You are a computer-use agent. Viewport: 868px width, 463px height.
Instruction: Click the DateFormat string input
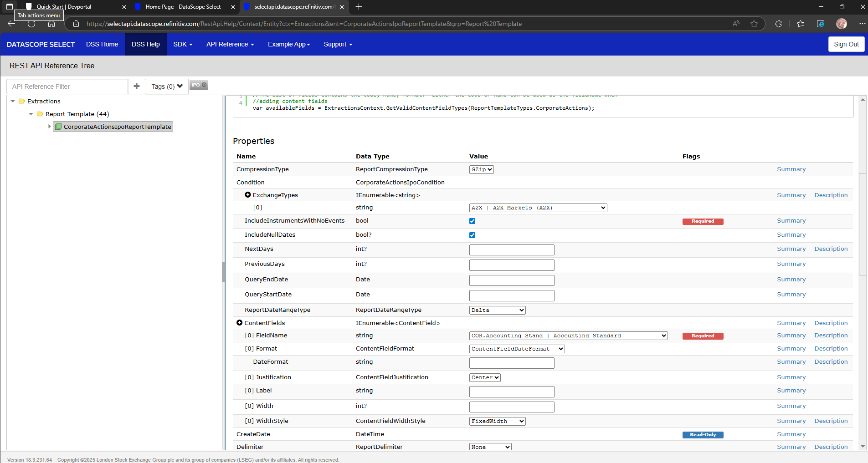click(x=512, y=363)
